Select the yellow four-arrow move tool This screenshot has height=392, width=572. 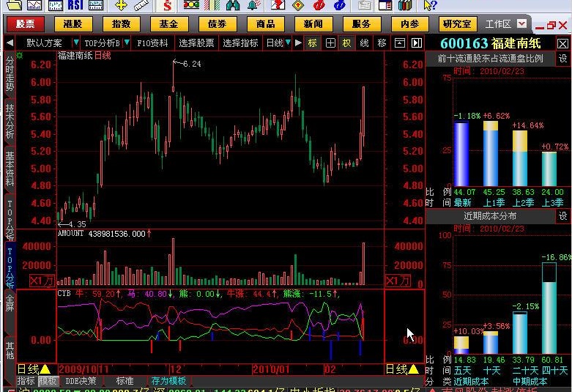tap(121, 4)
